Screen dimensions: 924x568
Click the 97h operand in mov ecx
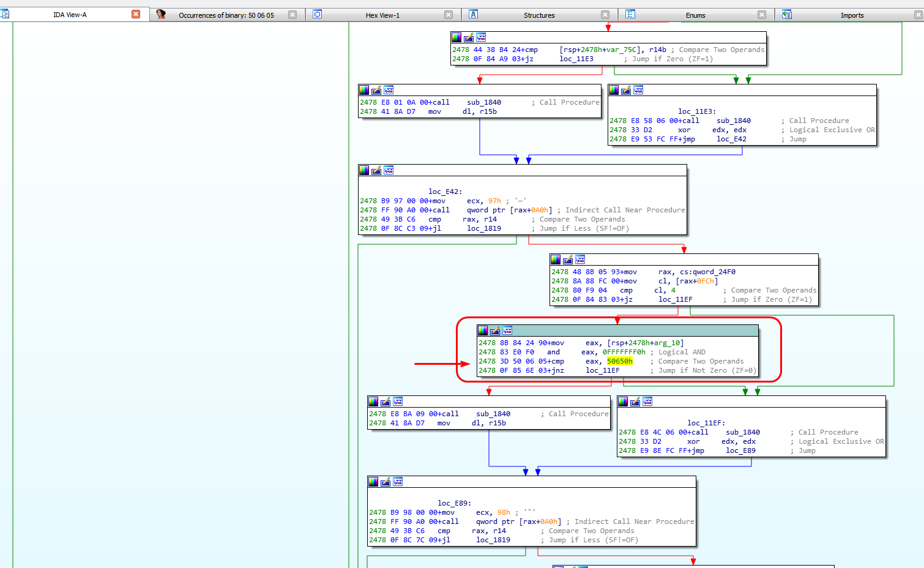pyautogui.click(x=494, y=201)
